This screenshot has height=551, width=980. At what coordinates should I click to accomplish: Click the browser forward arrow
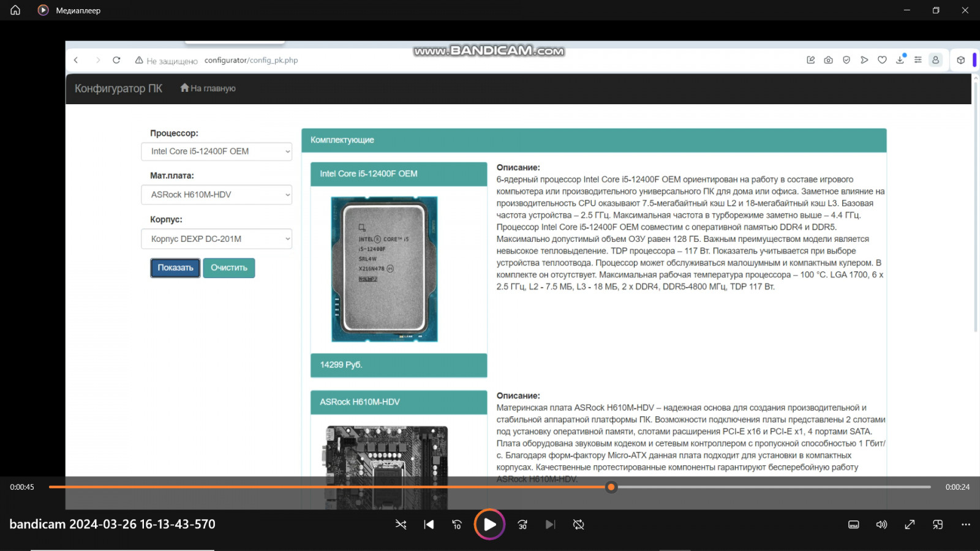(x=97, y=60)
